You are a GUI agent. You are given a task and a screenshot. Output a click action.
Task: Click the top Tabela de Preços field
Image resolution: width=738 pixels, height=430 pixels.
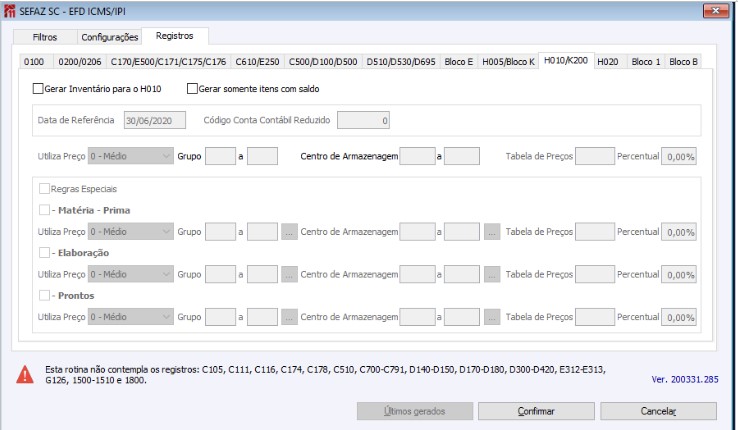594,156
